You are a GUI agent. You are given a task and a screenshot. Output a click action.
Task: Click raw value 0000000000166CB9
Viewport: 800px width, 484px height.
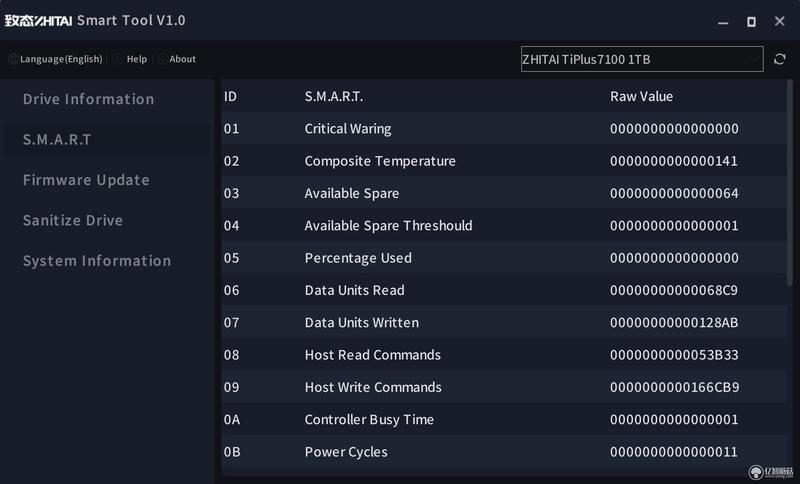[674, 387]
